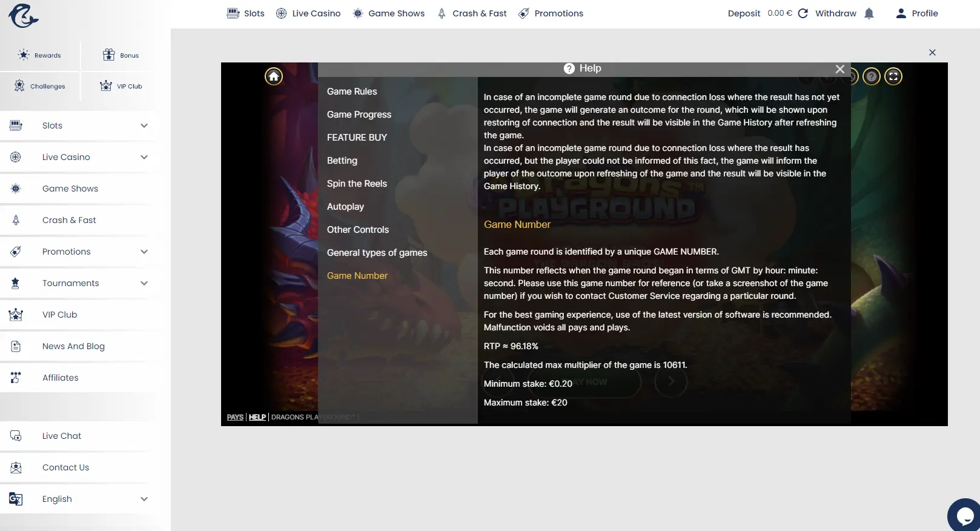Screen dimensions: 980x531
Task: Expand the Tournaments sidebar chevron
Action: click(144, 283)
